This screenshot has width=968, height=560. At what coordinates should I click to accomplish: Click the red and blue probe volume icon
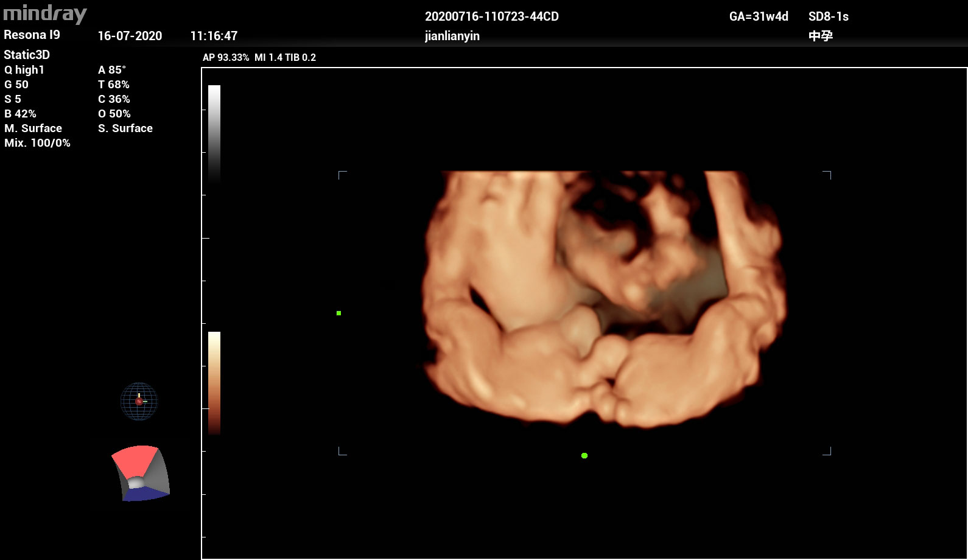139,474
